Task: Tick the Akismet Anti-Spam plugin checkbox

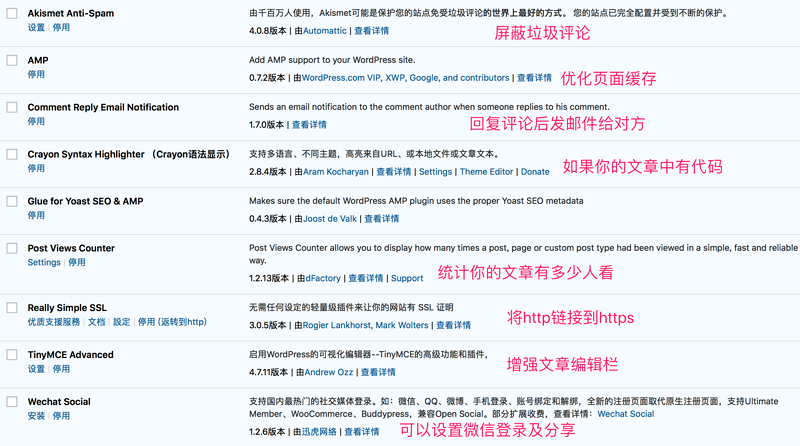Action: point(12,13)
